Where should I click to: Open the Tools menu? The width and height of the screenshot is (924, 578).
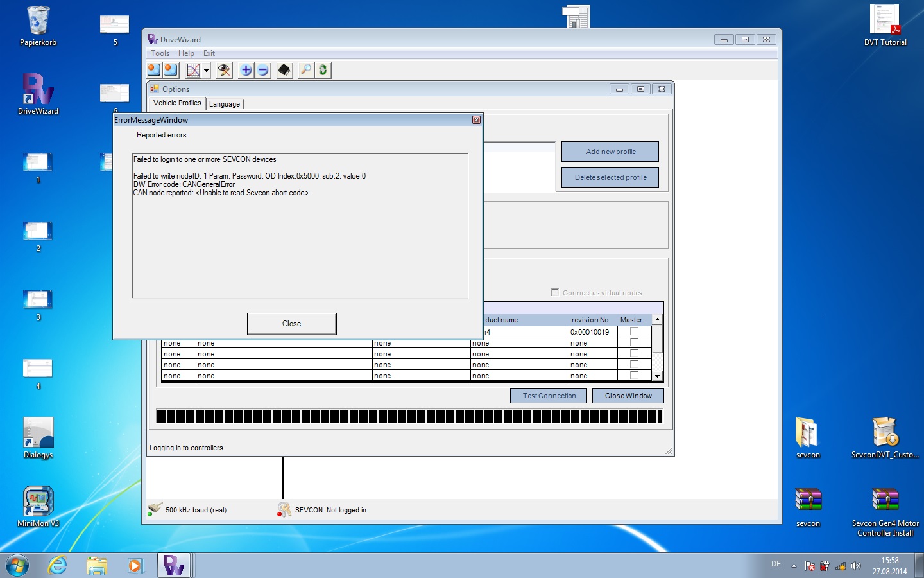click(160, 53)
